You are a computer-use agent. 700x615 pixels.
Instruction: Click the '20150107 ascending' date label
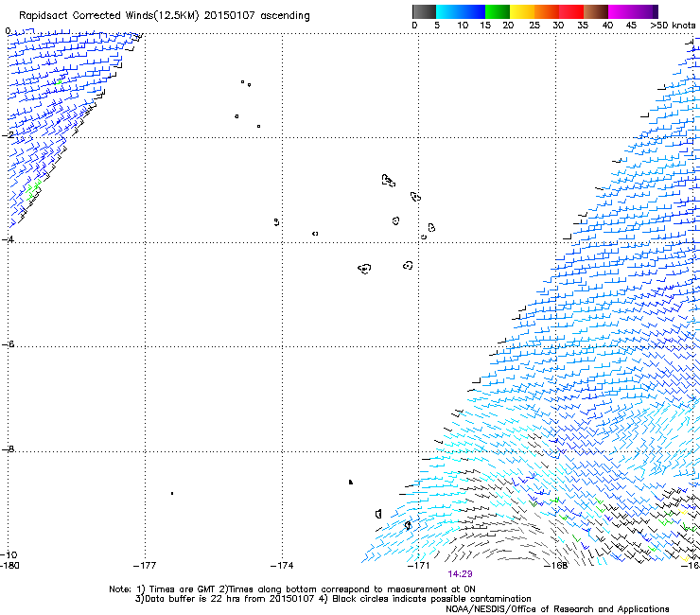click(x=256, y=16)
